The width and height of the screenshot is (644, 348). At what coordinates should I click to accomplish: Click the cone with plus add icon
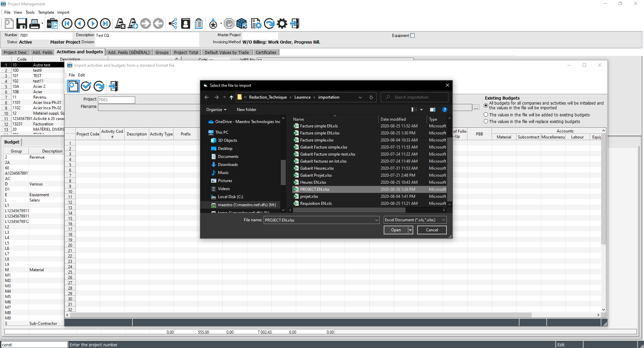[133, 23]
